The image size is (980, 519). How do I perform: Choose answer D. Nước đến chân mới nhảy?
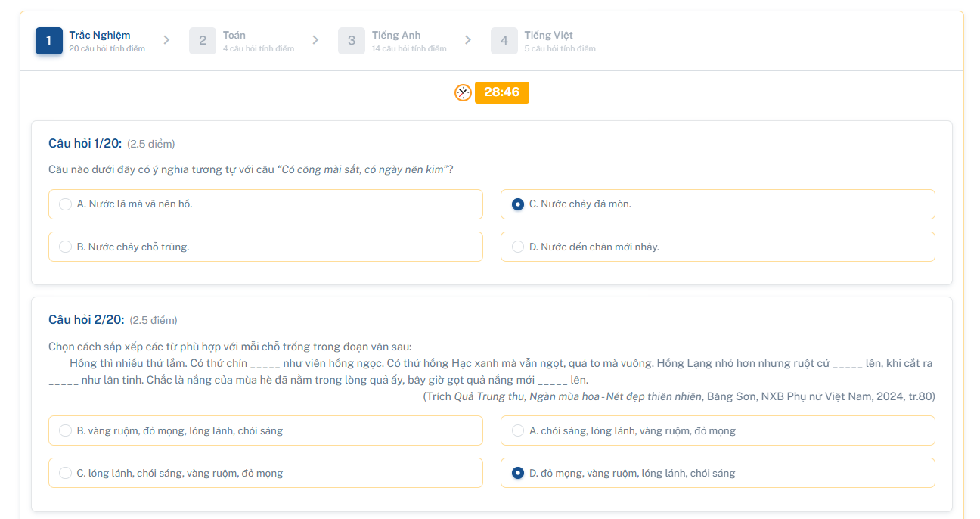coord(518,247)
